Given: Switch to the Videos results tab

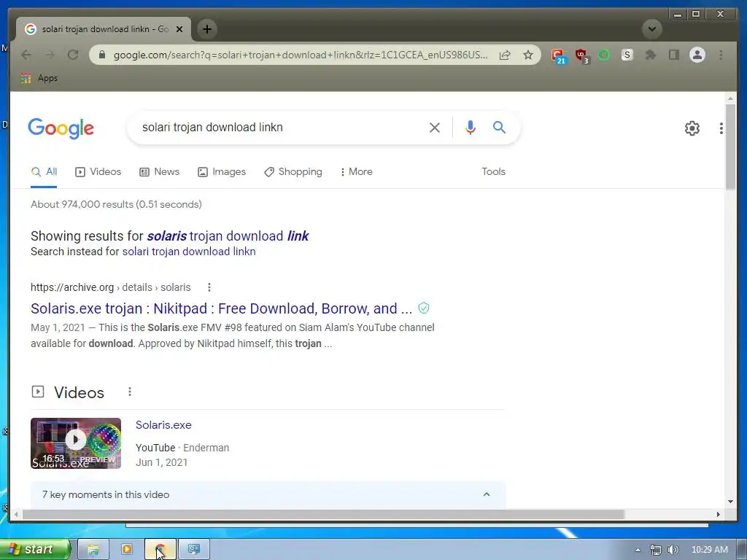Looking at the screenshot, I should coord(98,172).
